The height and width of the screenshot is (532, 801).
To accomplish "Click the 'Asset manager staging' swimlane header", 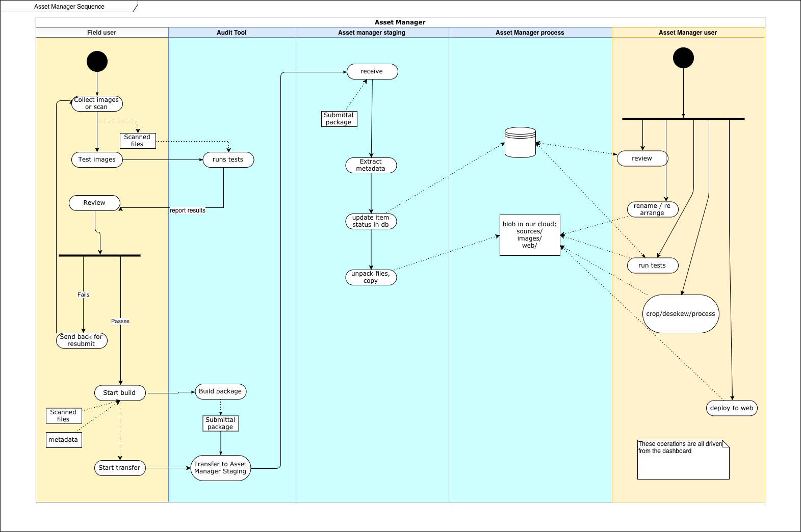I will coord(372,33).
